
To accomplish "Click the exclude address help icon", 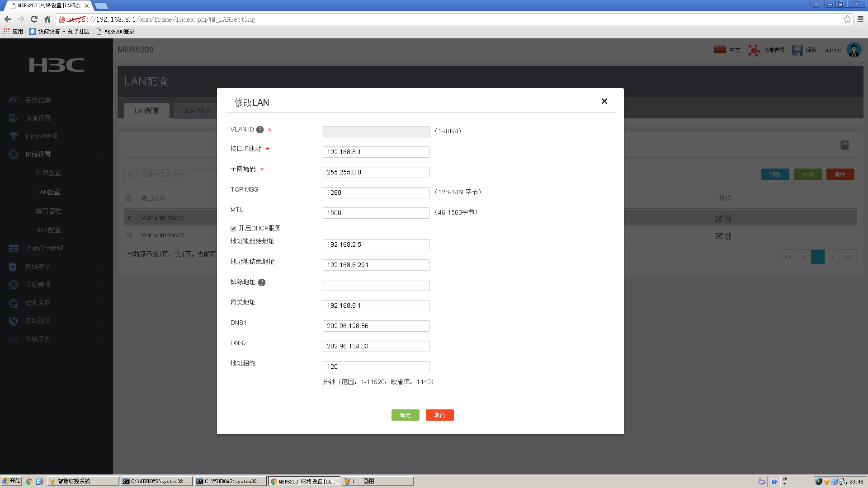I will [262, 282].
